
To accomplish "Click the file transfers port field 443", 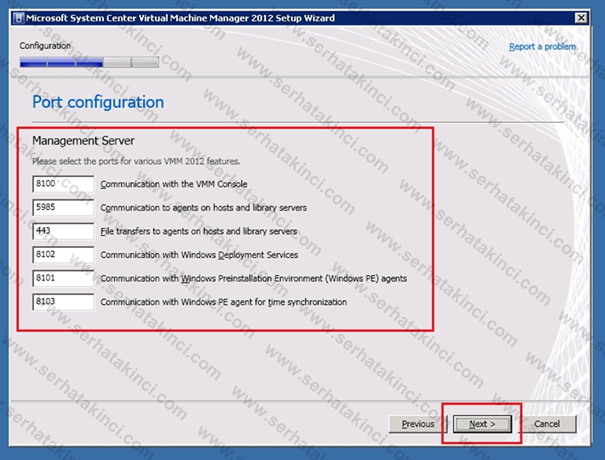I will [63, 231].
